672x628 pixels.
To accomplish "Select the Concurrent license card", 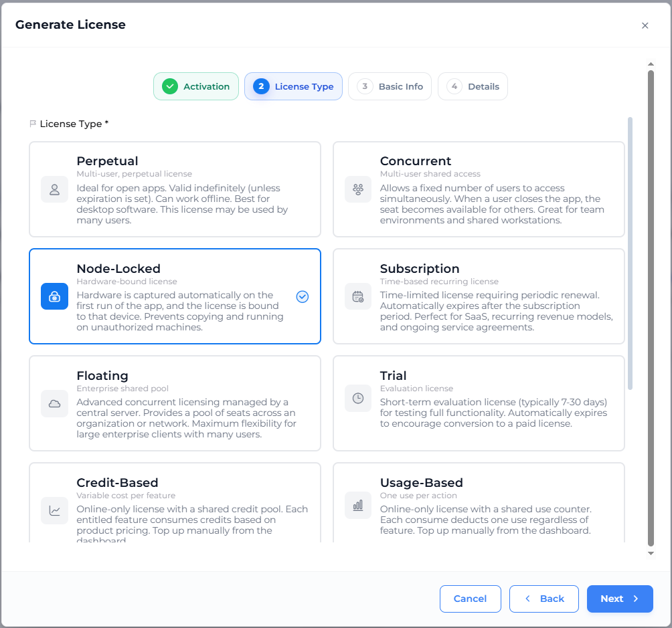I will [479, 189].
